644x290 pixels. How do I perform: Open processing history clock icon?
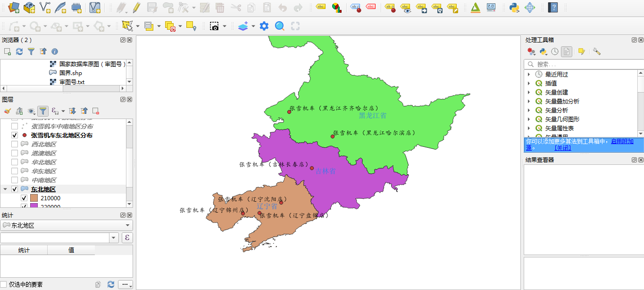[x=555, y=51]
